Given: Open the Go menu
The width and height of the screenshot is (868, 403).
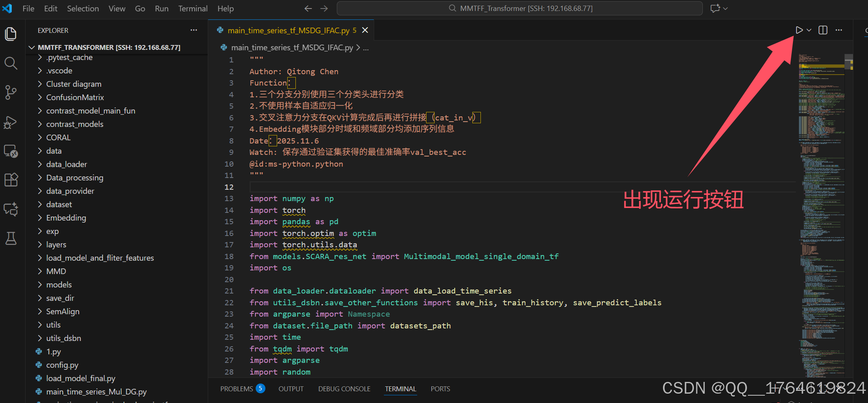Looking at the screenshot, I should pos(140,9).
